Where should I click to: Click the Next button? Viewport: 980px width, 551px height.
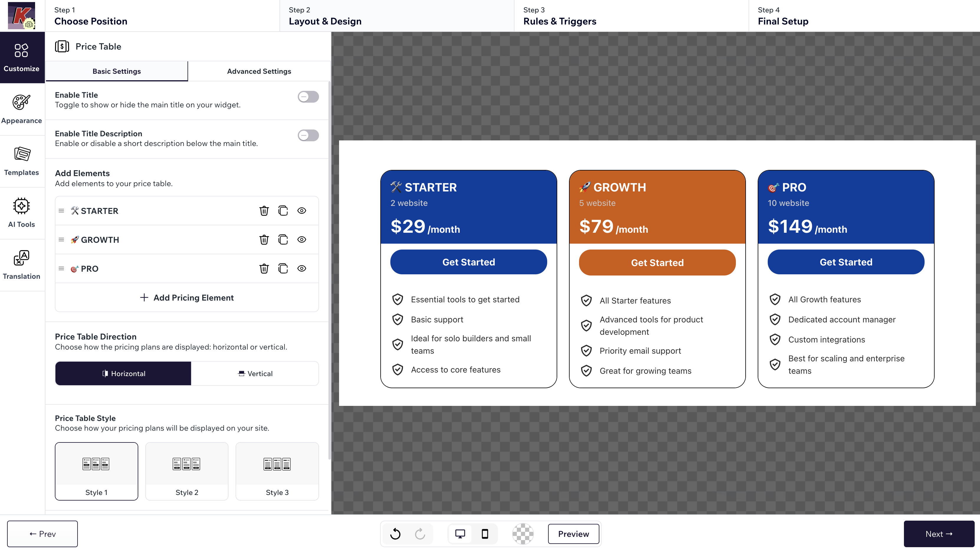point(938,534)
